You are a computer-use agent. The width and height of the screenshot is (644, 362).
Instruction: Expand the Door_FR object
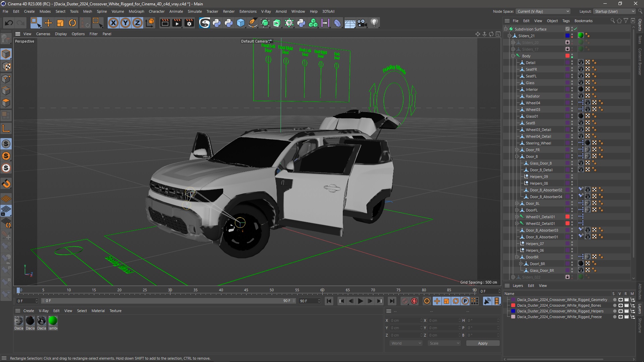[x=517, y=150]
